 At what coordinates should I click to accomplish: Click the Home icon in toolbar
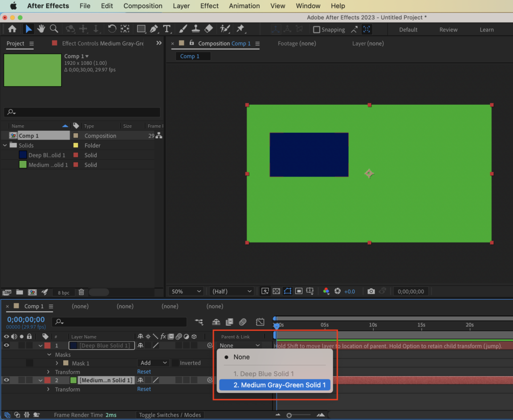(x=12, y=29)
